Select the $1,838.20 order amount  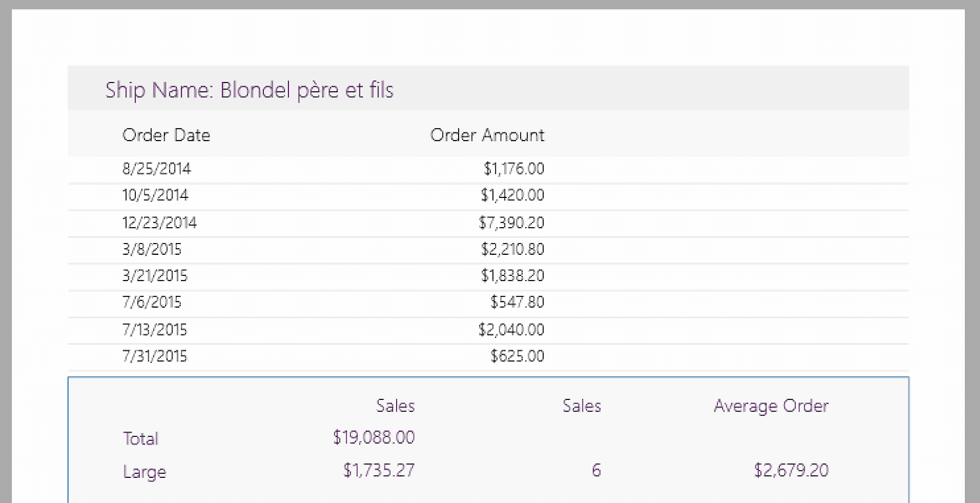click(x=512, y=276)
